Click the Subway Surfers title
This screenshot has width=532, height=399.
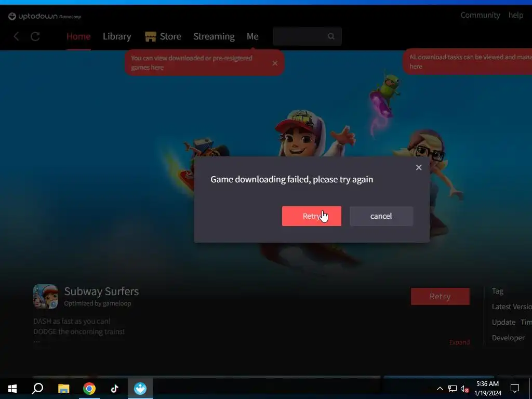tap(101, 291)
